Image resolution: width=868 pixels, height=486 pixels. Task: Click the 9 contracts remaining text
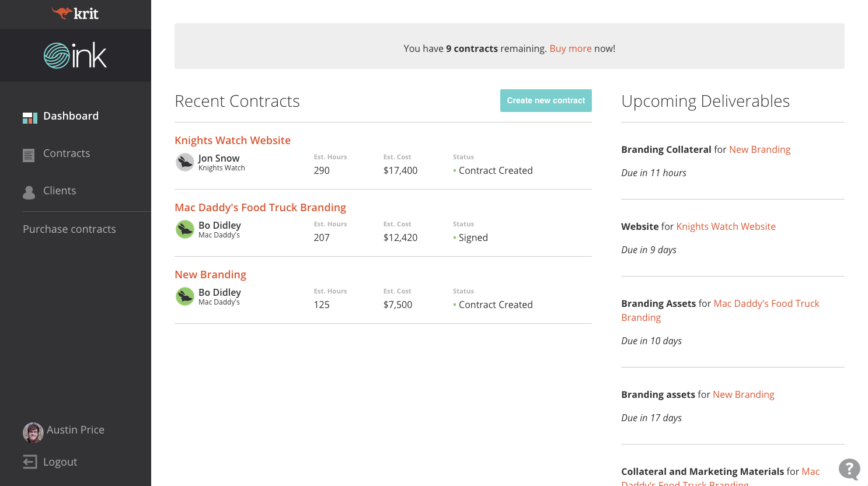coord(472,48)
